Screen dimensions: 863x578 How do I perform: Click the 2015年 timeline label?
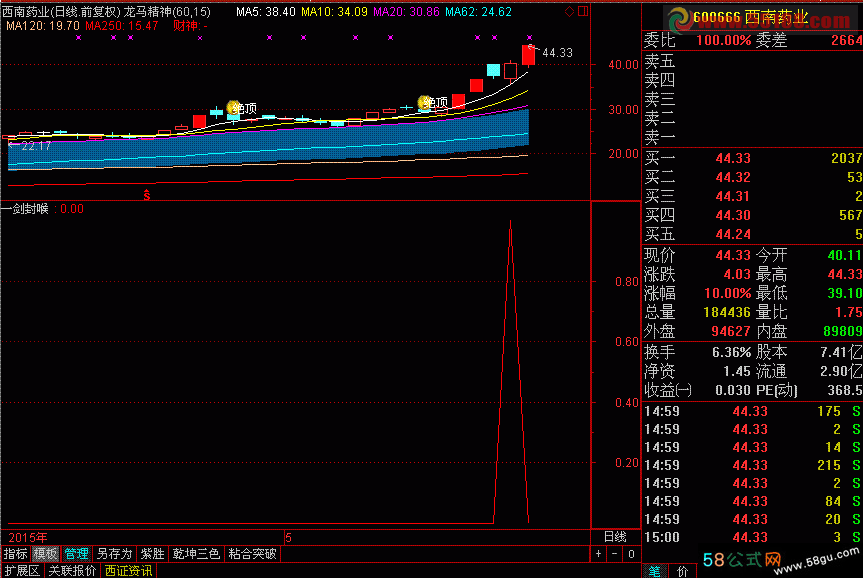point(28,538)
